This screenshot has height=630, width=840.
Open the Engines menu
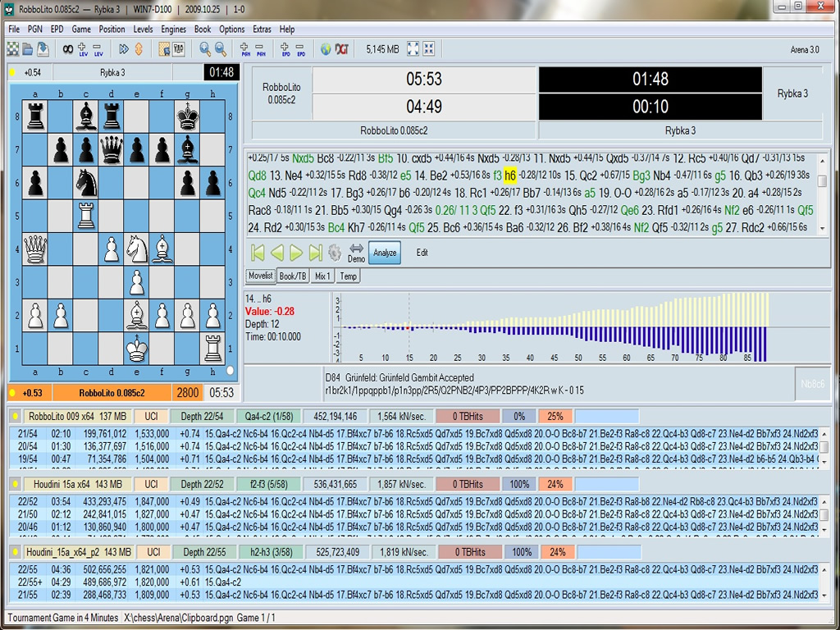pos(174,29)
